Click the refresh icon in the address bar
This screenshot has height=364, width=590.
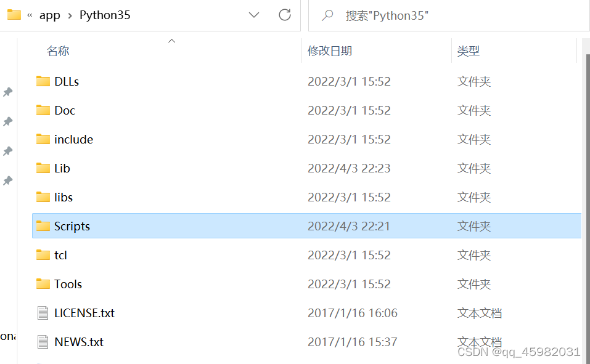point(285,15)
